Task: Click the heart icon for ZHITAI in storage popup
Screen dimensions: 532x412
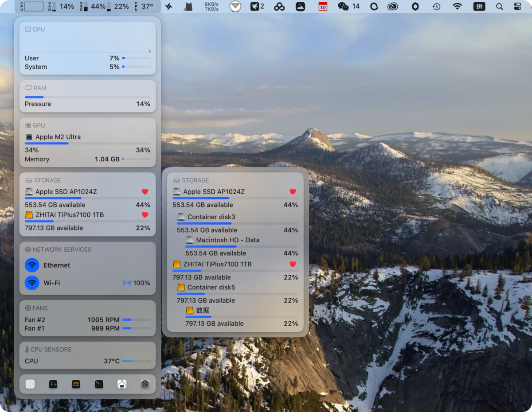Action: 293,264
